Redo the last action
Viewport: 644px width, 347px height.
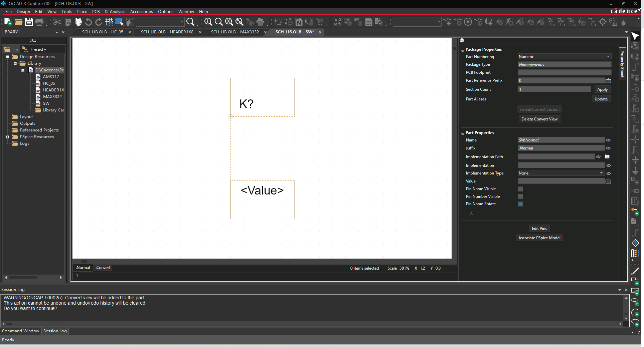(x=99, y=22)
